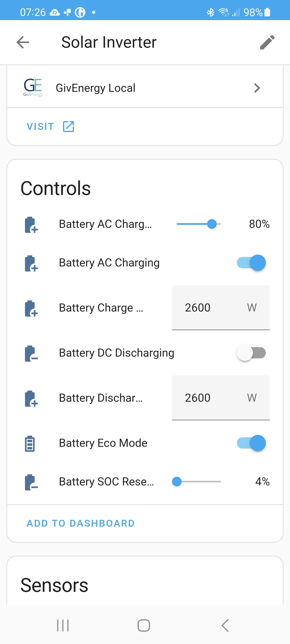
Task: Tap the Android home navigation button
Action: [144, 625]
